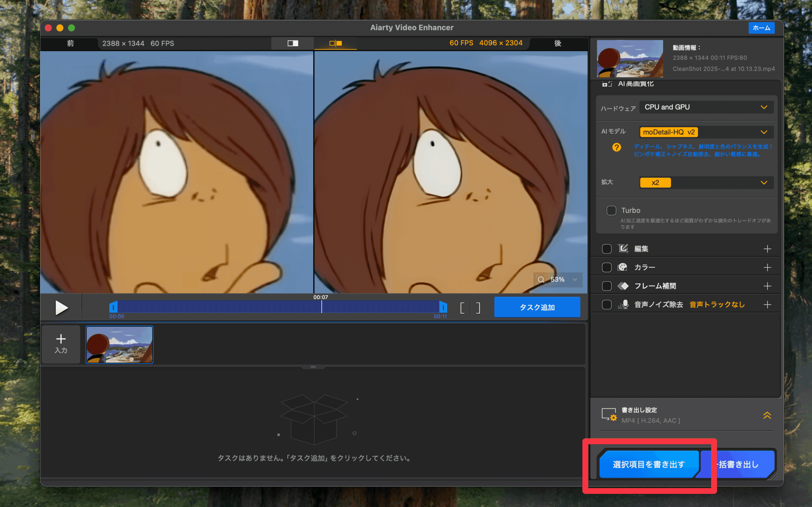This screenshot has width=812, height=507.
Task: Enable the Turbo checkbox
Action: (x=611, y=210)
